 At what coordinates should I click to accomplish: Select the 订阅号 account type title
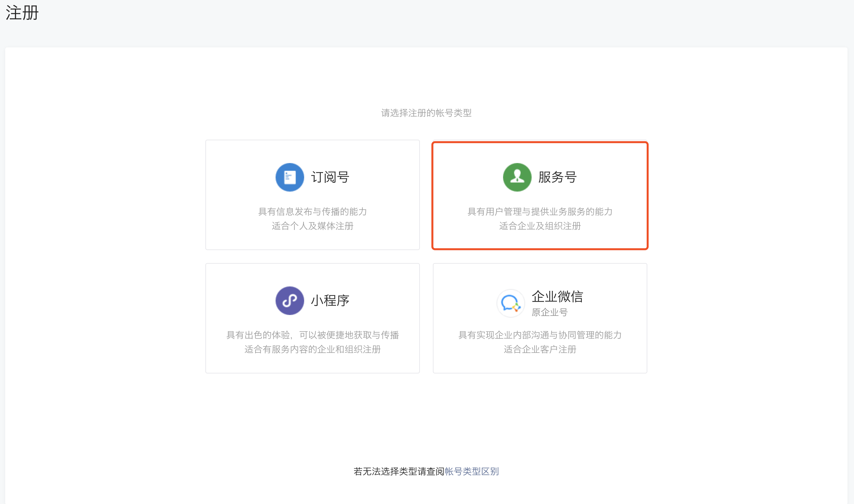(330, 177)
